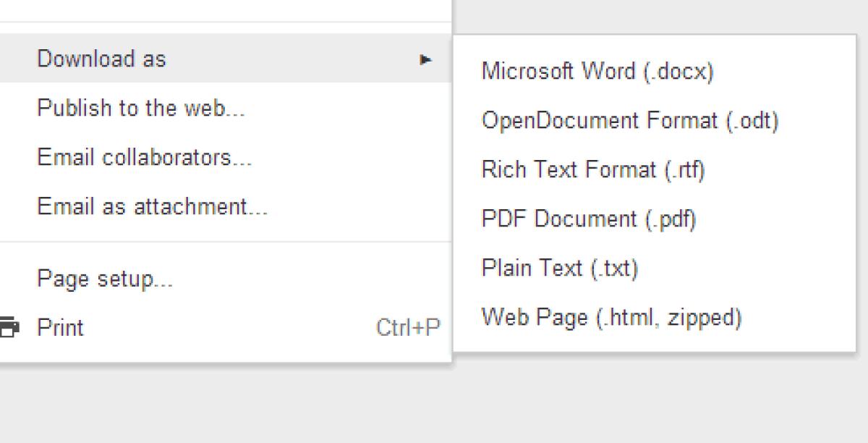Open Email as attachment dialog
The height and width of the screenshot is (443, 868).
tap(153, 206)
